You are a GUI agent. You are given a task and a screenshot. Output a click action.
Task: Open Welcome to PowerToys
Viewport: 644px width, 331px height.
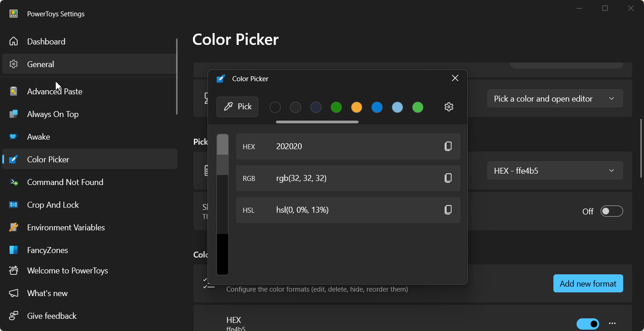coord(89,270)
